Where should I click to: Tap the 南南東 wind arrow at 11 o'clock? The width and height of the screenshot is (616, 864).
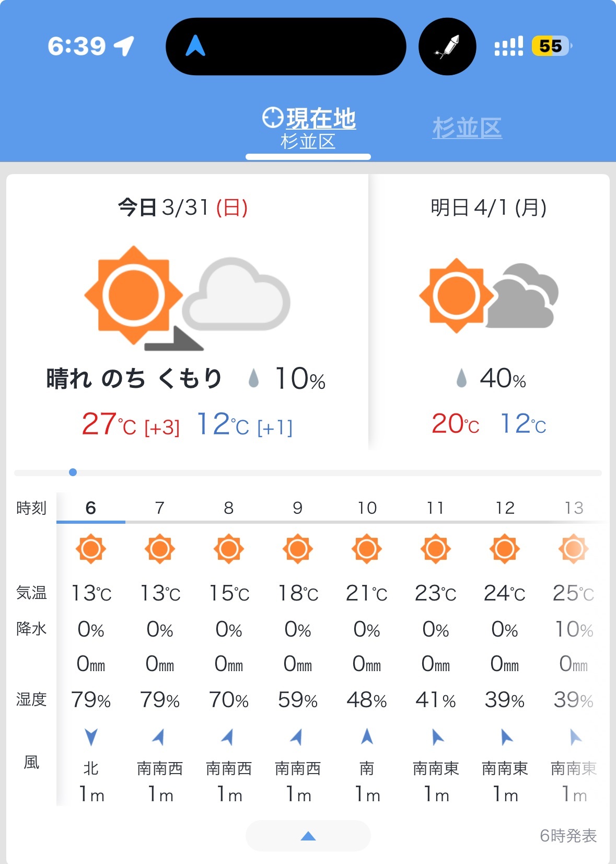436,737
